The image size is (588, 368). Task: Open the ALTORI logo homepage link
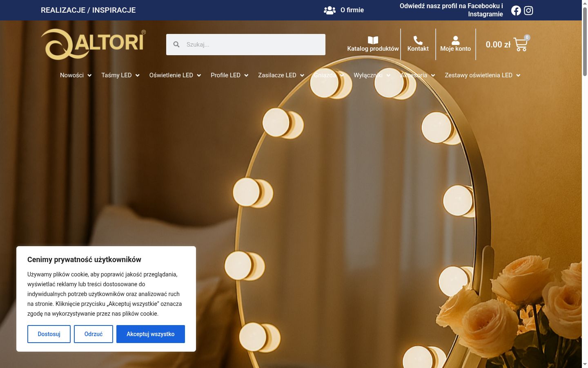pos(93,44)
